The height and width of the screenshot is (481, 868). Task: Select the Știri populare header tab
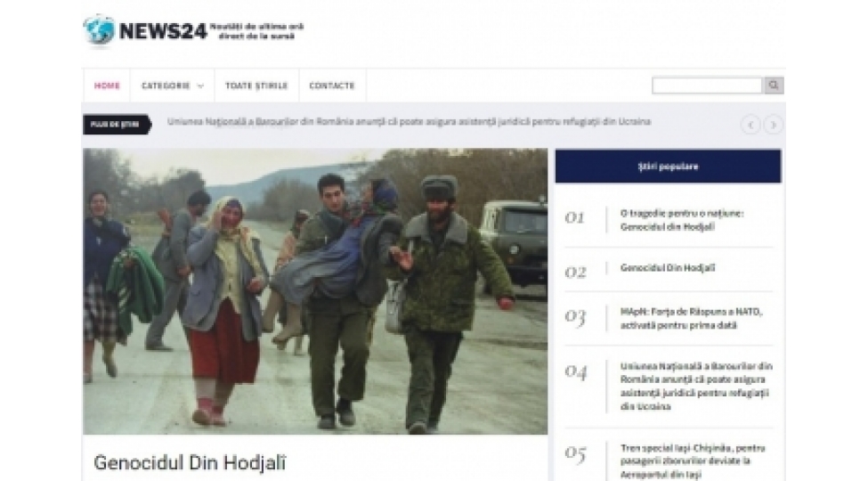point(669,167)
